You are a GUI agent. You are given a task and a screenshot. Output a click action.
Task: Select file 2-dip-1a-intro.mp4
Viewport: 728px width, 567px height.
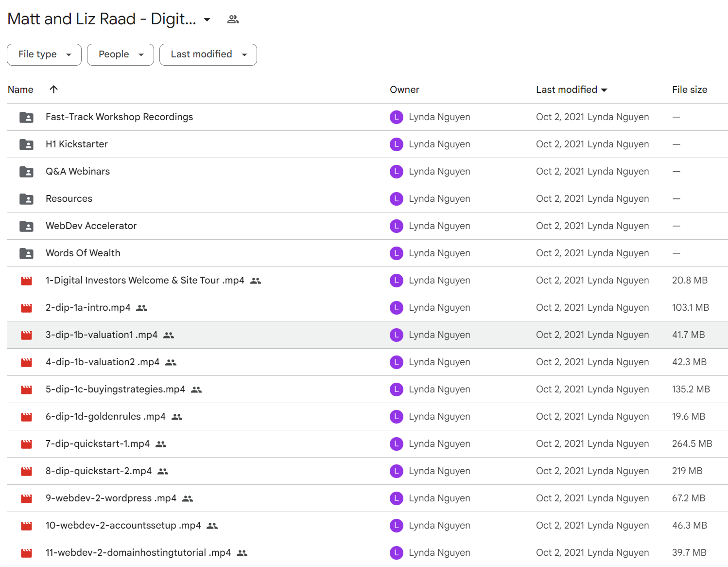88,307
